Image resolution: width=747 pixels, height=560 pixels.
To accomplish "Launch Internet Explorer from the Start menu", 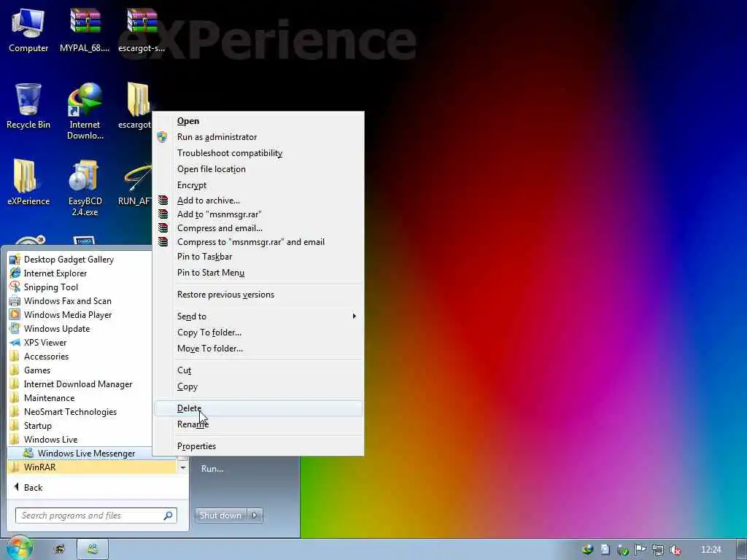I will tap(55, 273).
